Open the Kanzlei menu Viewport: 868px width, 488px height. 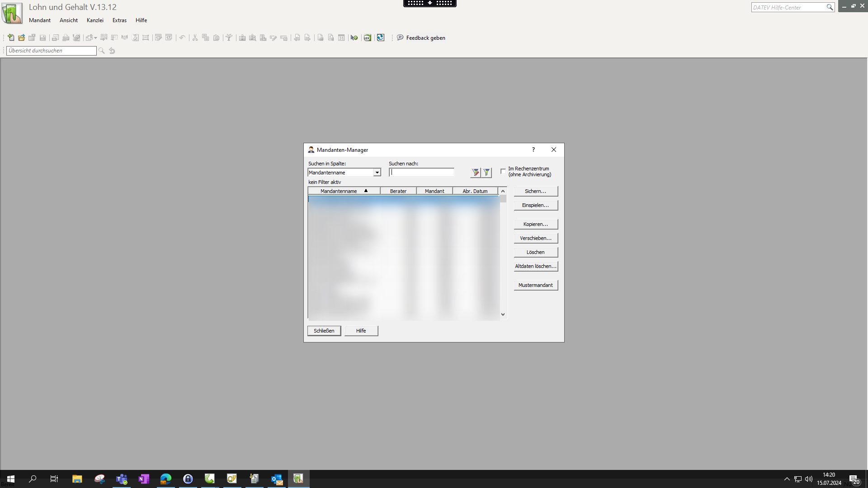[95, 20]
